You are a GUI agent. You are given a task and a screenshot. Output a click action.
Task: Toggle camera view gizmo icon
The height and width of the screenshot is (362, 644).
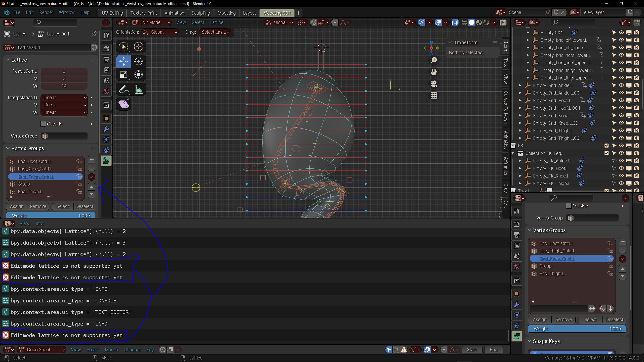434,84
